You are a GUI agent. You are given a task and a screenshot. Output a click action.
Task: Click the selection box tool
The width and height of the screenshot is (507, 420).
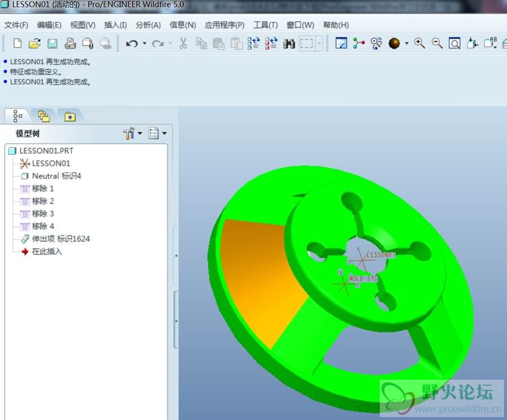point(306,43)
